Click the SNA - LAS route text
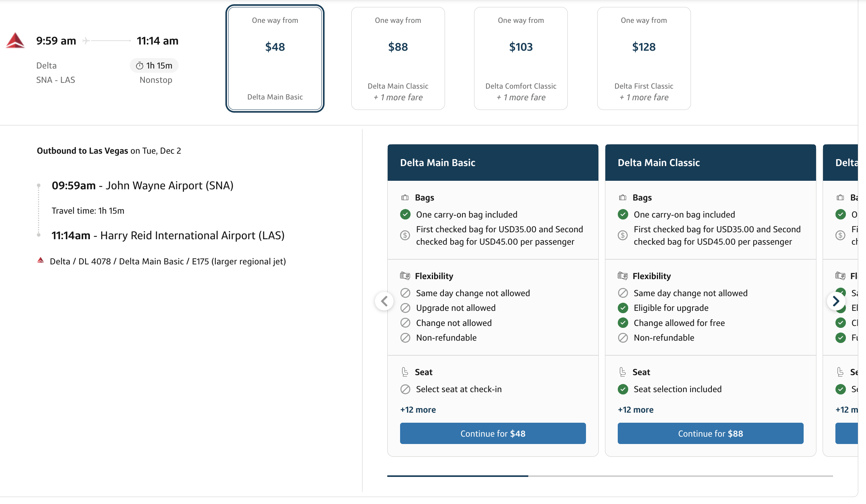866x504 pixels. coord(56,80)
